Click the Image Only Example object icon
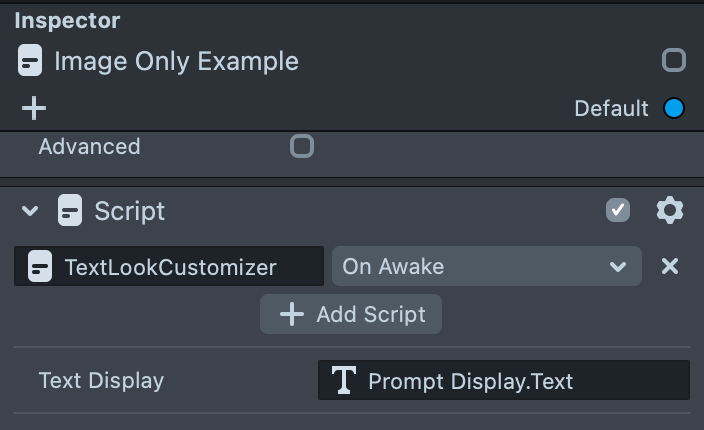 [x=31, y=62]
